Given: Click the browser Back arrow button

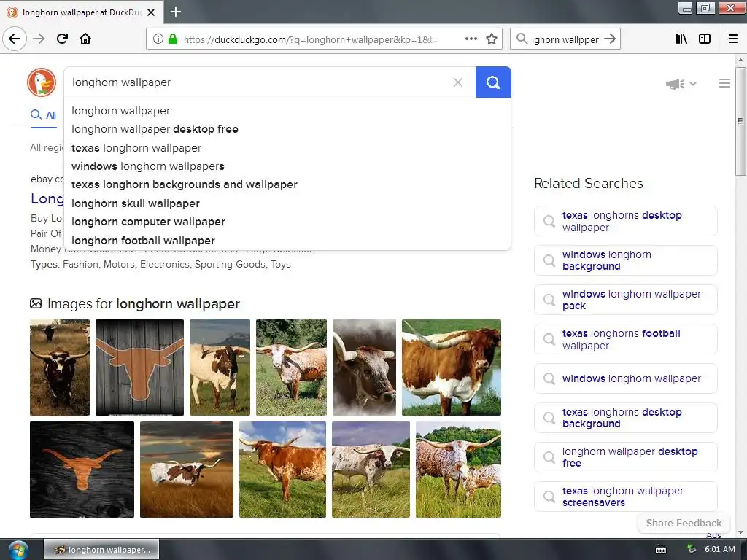Looking at the screenshot, I should click(x=15, y=39).
